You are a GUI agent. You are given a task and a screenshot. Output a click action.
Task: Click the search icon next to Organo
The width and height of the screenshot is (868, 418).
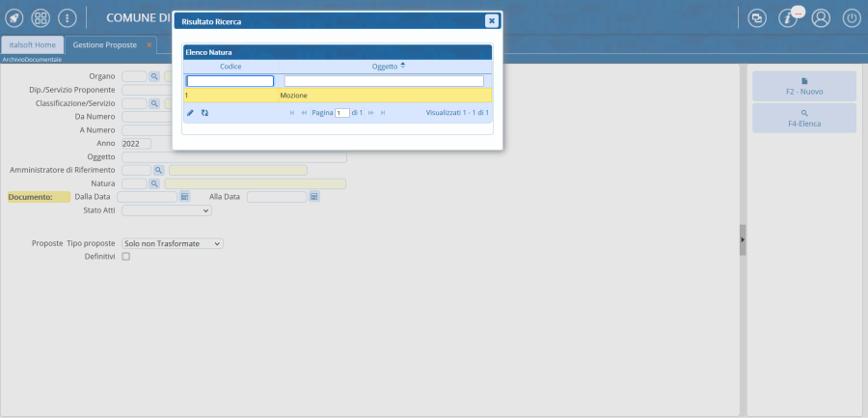154,76
